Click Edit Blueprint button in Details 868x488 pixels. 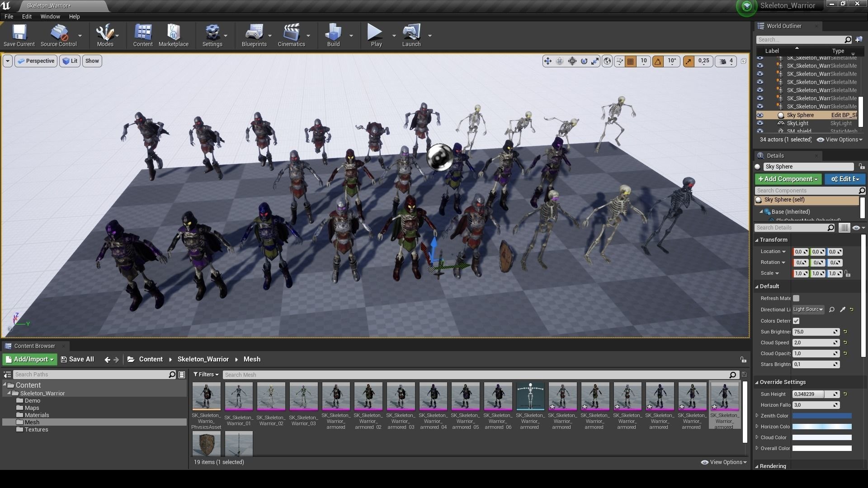[845, 179]
